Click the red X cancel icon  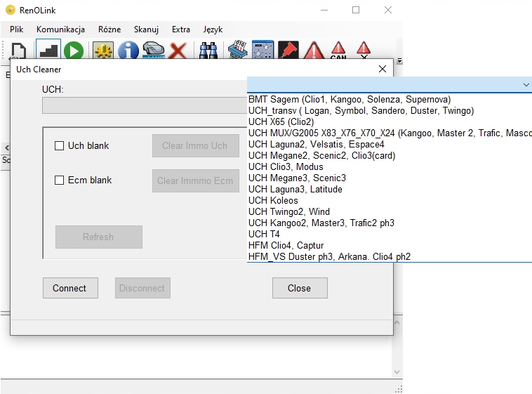pos(178,51)
